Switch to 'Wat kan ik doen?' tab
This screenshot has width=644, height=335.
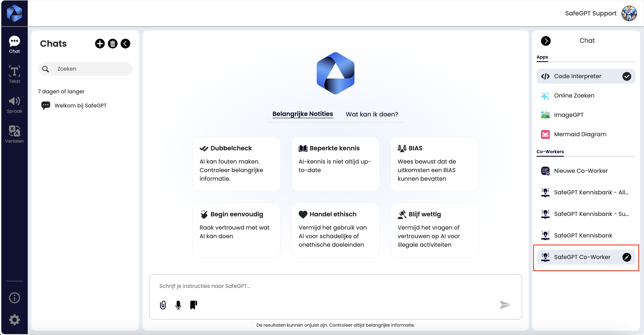click(372, 114)
